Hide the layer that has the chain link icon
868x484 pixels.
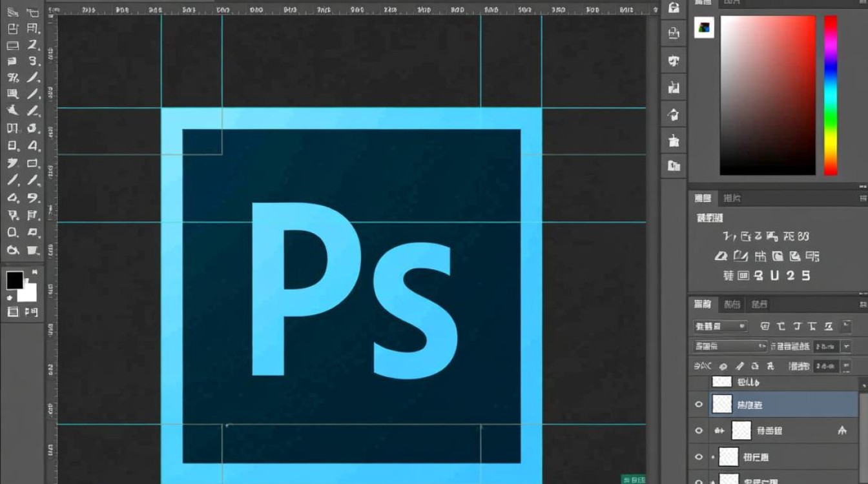pyautogui.click(x=698, y=430)
